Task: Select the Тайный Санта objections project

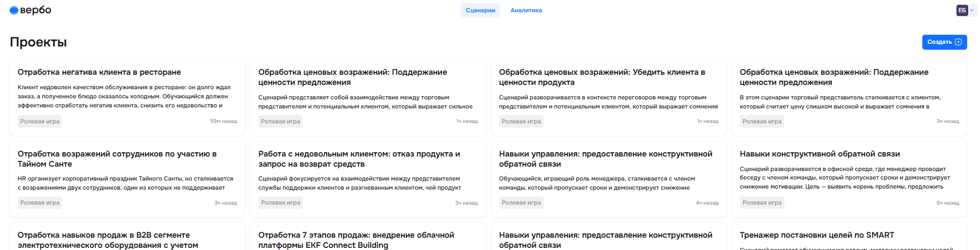Action: click(x=117, y=159)
